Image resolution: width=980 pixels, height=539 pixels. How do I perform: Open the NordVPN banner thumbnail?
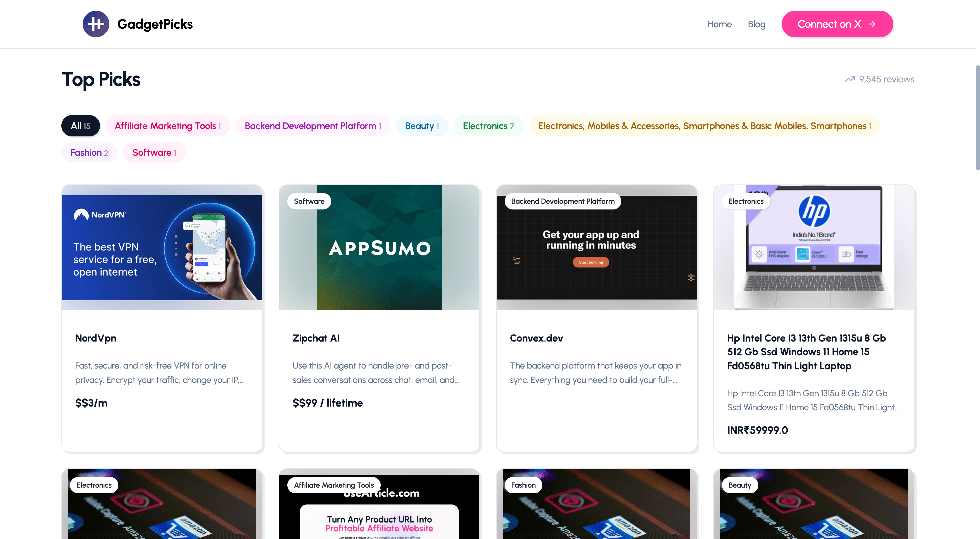point(162,247)
